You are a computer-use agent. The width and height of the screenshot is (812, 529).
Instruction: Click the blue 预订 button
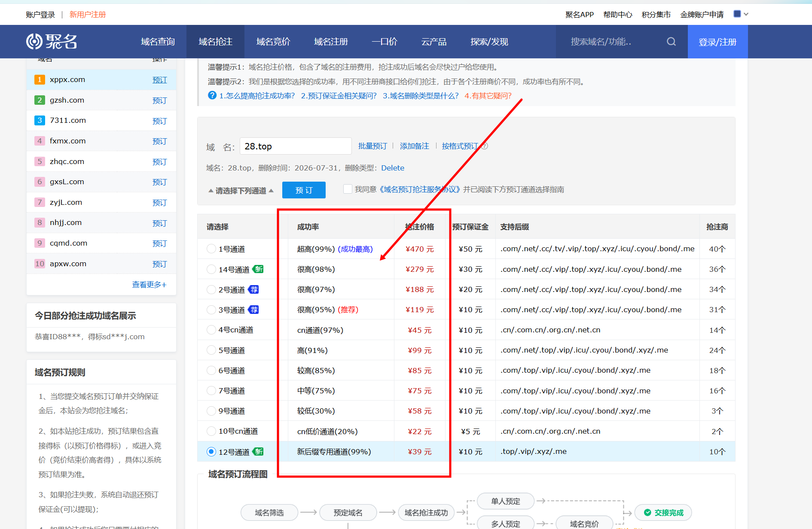pos(304,190)
